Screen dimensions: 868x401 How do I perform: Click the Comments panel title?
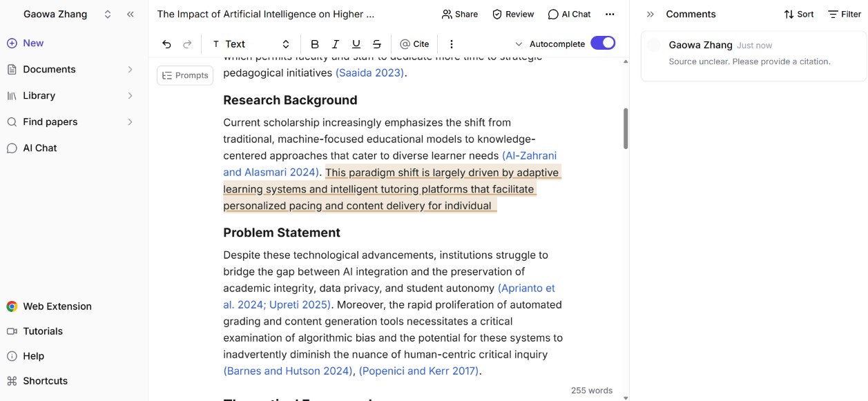691,14
